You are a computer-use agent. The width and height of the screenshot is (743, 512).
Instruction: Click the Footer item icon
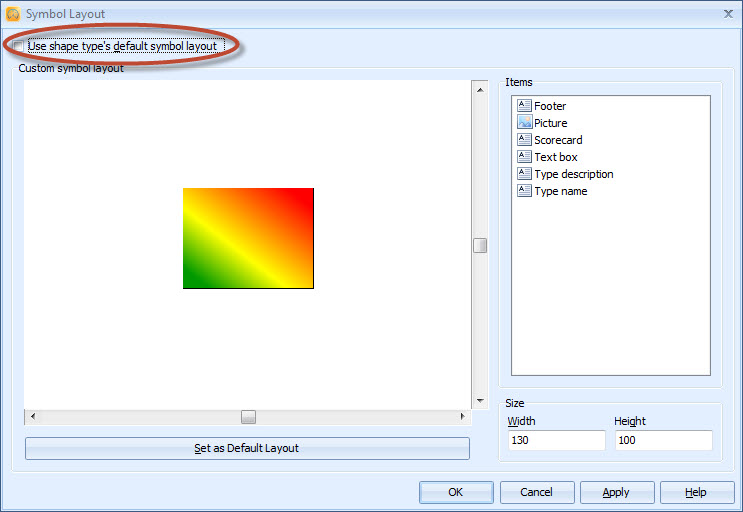click(x=524, y=106)
